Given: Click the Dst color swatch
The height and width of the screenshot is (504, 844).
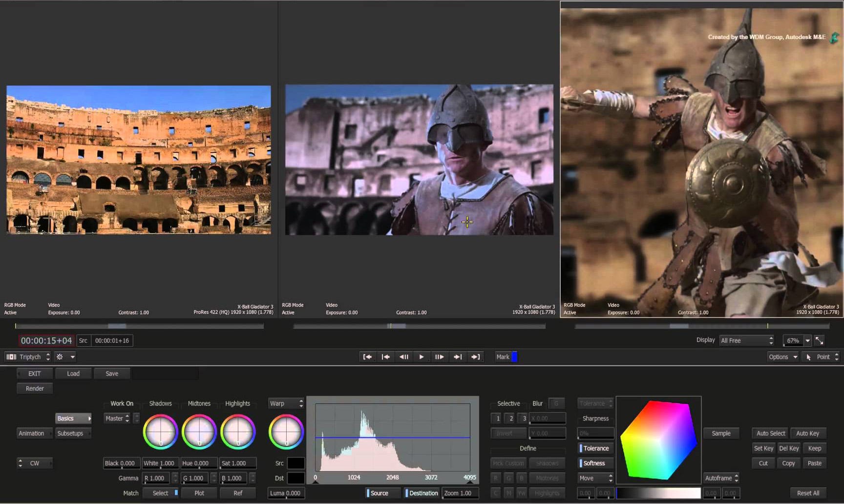Looking at the screenshot, I should [x=296, y=478].
